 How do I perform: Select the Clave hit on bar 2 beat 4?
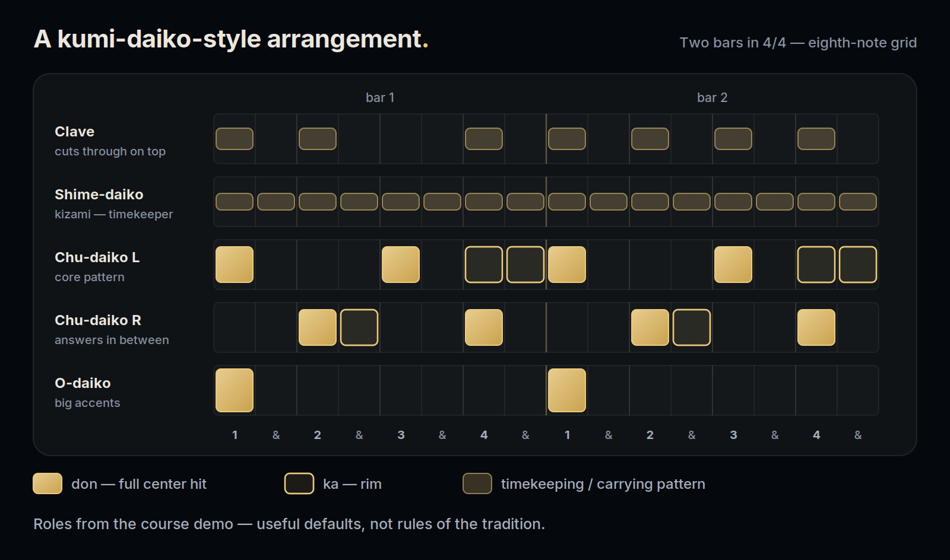point(816,139)
